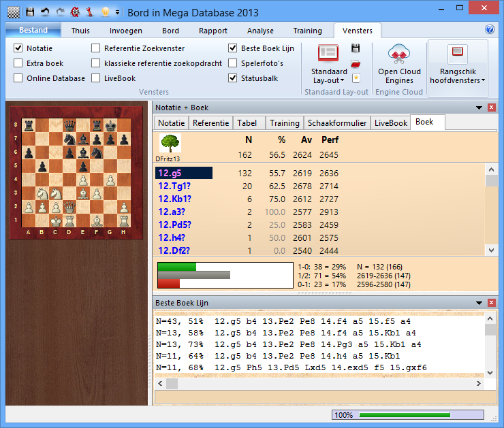Open the Standaard Lay-out dropdown
Screen dimensions: 504x428
tap(329, 76)
